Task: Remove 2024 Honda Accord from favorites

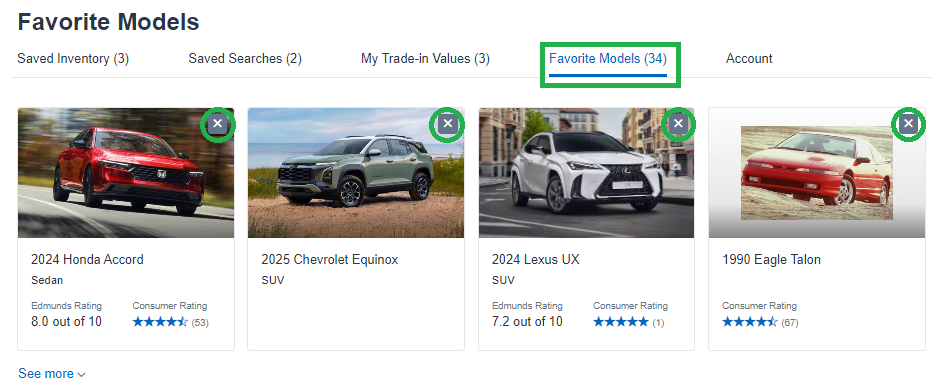Action: (x=218, y=124)
